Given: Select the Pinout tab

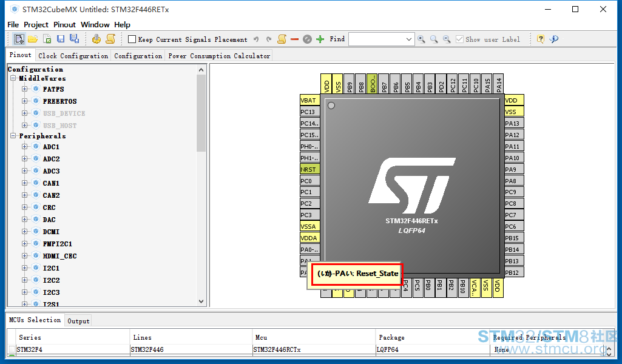Looking at the screenshot, I should pyautogui.click(x=20, y=55).
